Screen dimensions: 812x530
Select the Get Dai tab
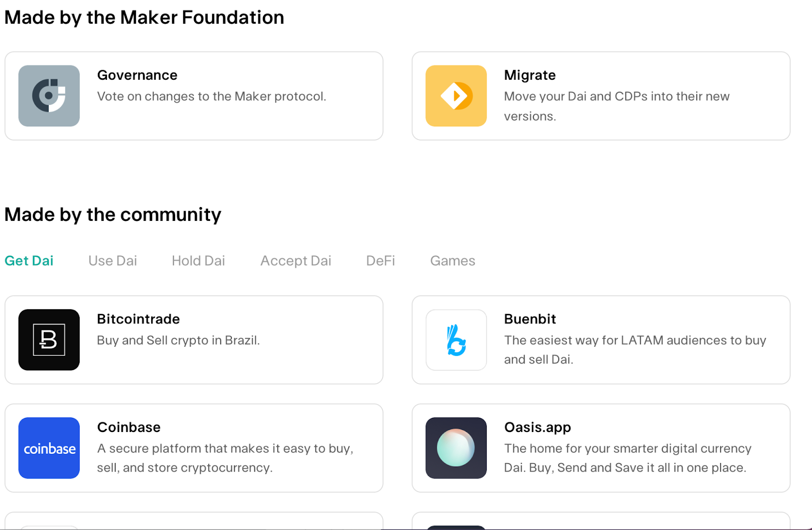click(29, 261)
